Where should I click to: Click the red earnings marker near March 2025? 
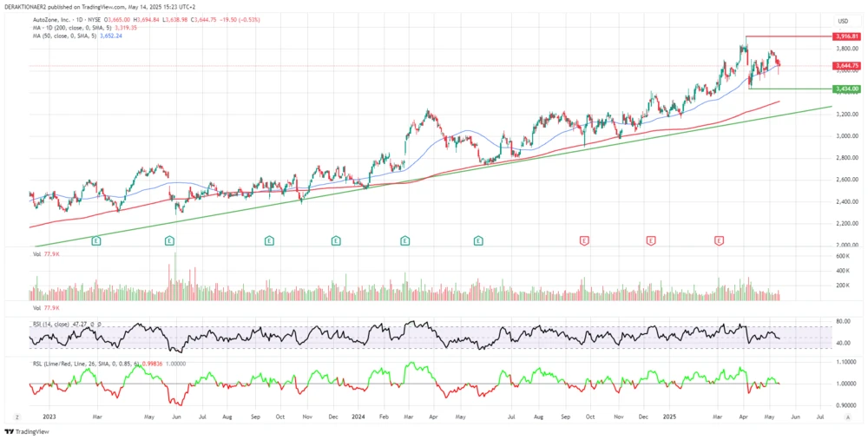coord(719,240)
